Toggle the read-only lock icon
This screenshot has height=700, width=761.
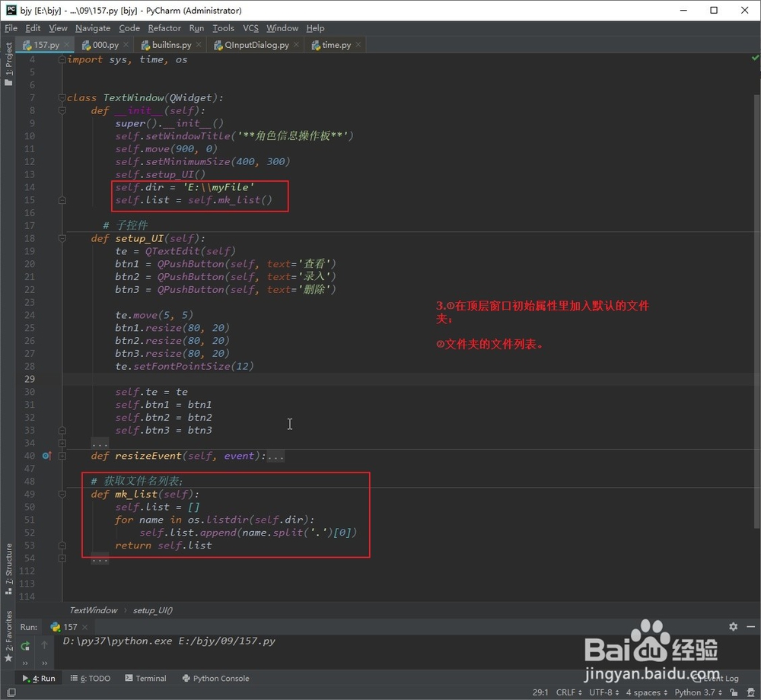coord(734,692)
